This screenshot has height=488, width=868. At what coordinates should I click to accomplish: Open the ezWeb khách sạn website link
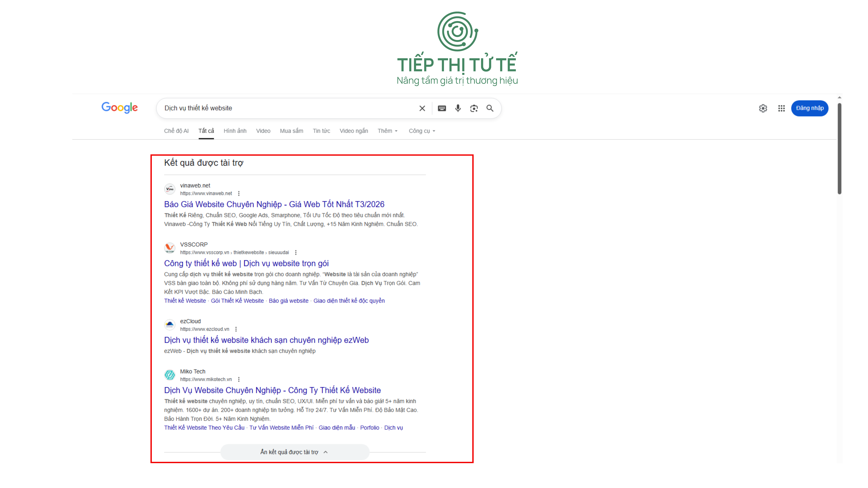pyautogui.click(x=266, y=340)
